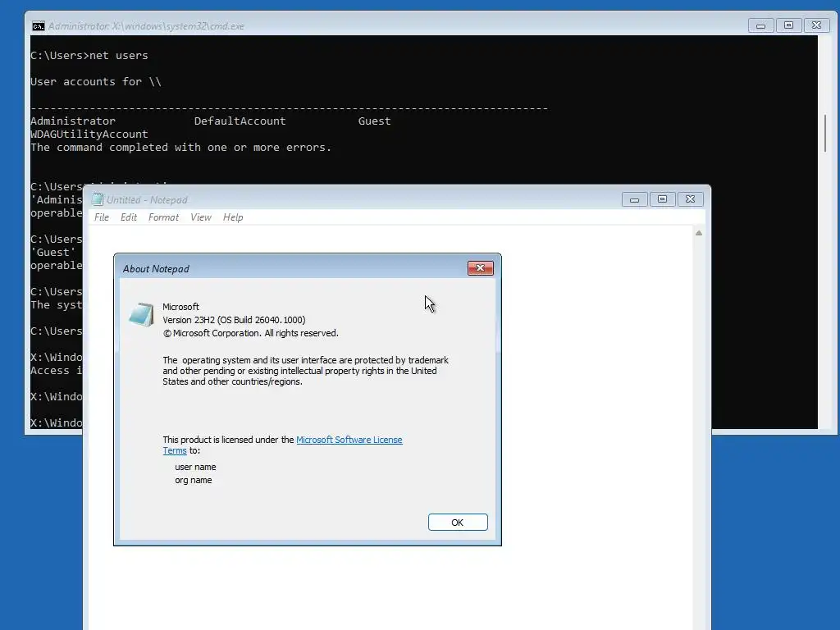840x630 pixels.
Task: Click Notepad's scroll up arrow
Action: (x=699, y=233)
